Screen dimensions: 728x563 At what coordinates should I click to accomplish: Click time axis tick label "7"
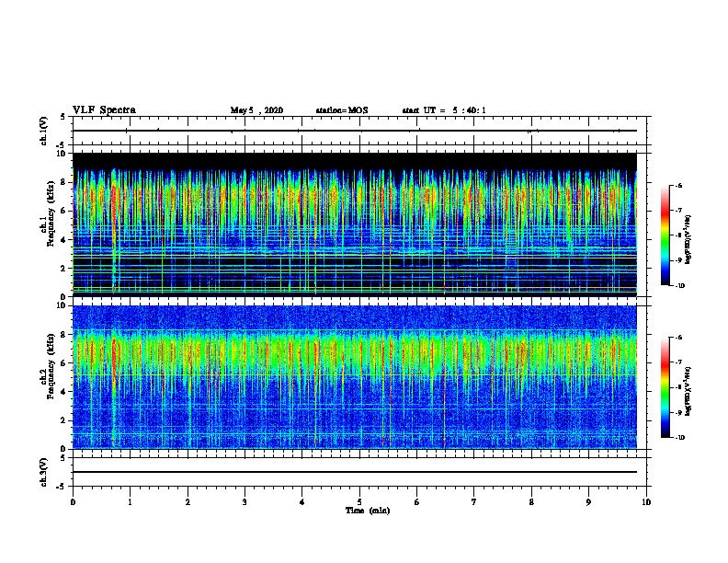point(474,501)
